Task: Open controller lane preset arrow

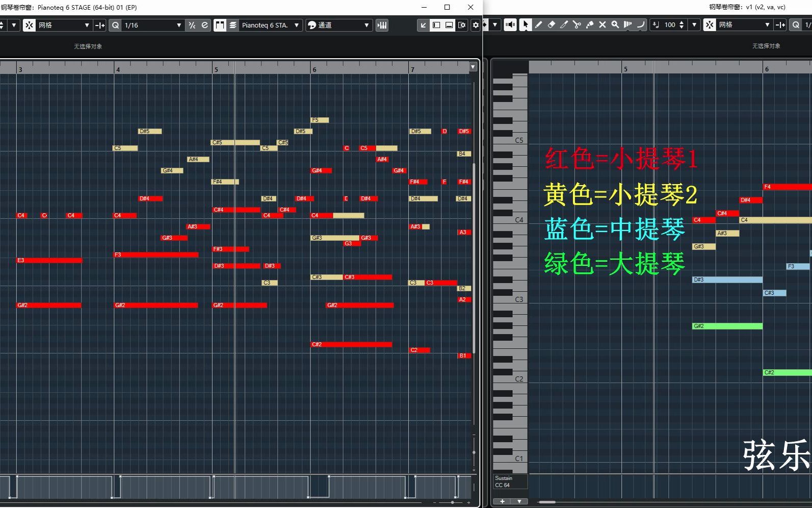Action: (x=519, y=501)
